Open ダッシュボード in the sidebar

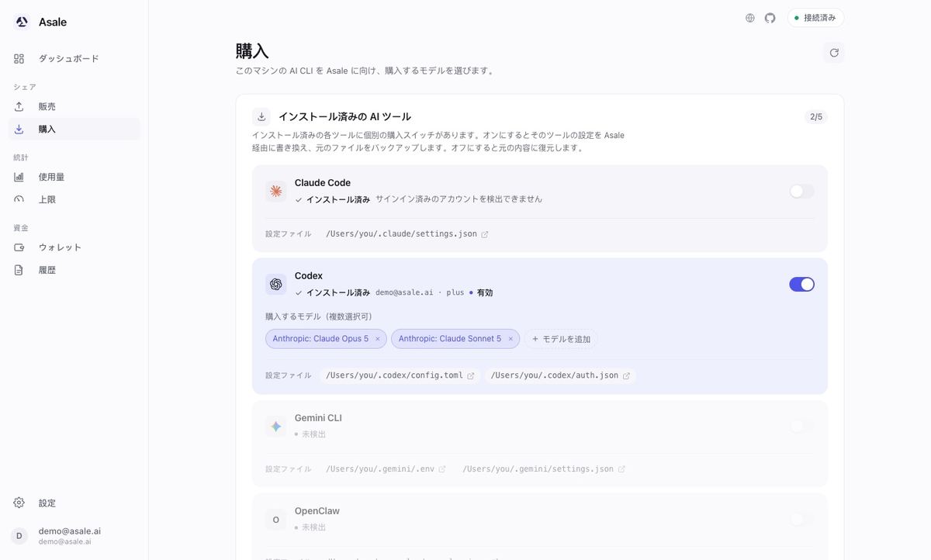click(x=74, y=59)
